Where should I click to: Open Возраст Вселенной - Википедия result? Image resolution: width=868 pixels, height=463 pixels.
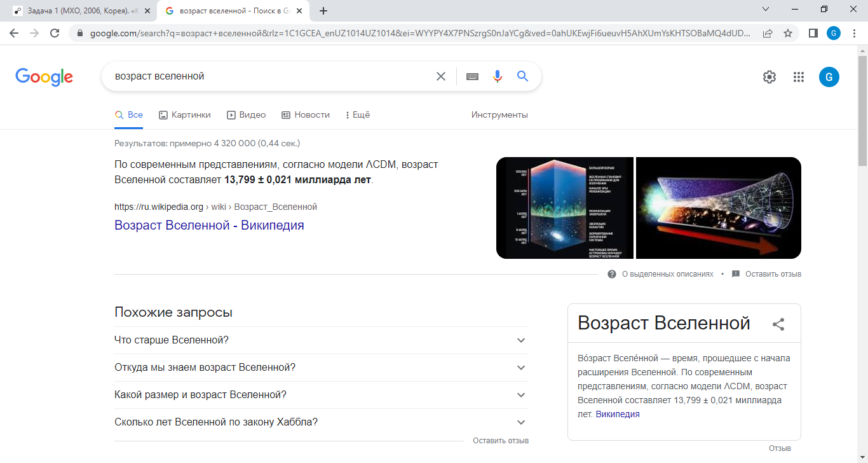pyautogui.click(x=209, y=225)
